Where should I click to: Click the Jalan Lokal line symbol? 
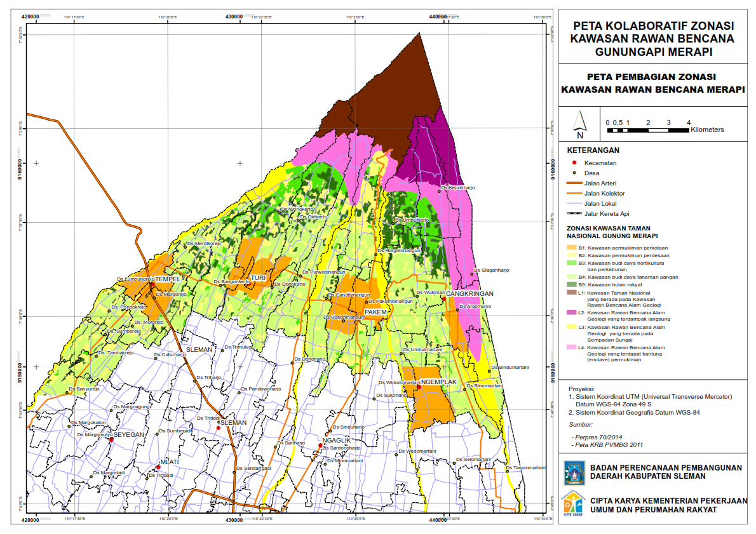point(574,203)
